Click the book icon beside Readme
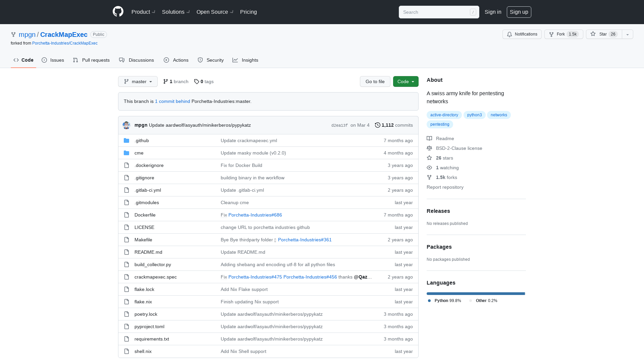Image resolution: width=644 pixels, height=362 pixels. pos(429,138)
